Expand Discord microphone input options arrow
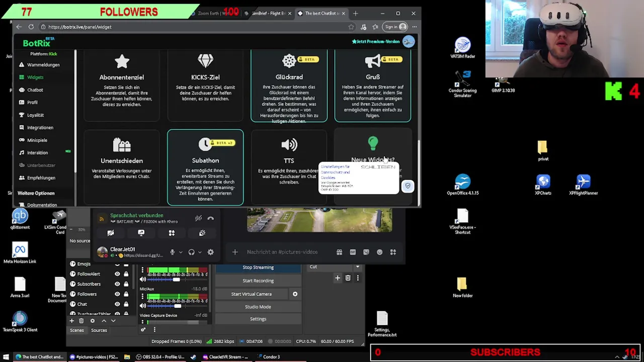644x362 pixels. (181, 252)
